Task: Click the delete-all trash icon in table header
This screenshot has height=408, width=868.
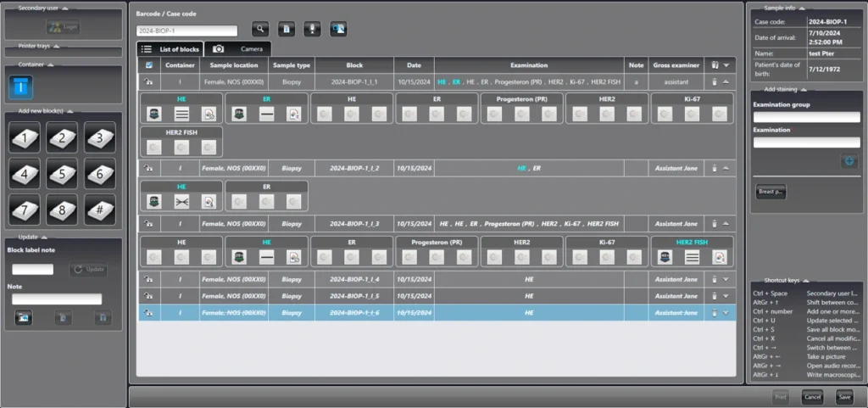Action: point(714,64)
